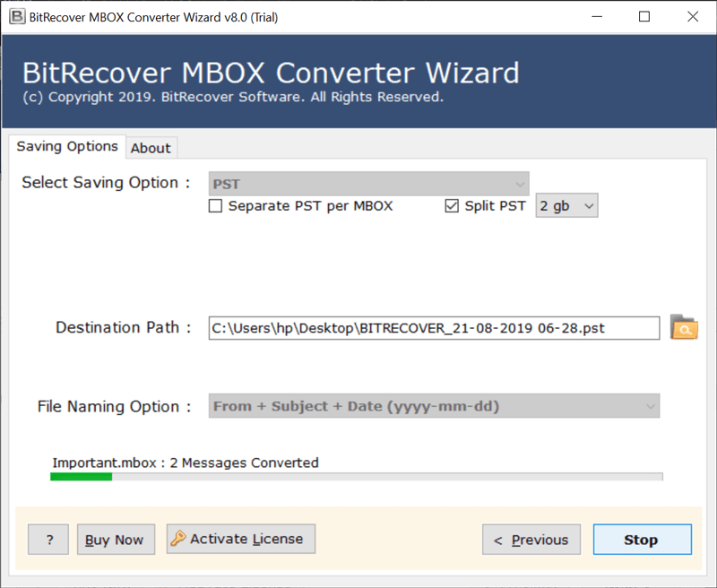Click the Buy Now button
The width and height of the screenshot is (717, 588).
[116, 540]
